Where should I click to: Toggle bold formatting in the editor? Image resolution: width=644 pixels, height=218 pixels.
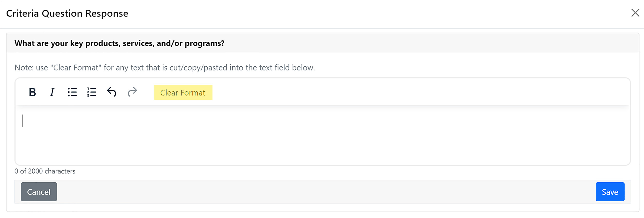32,92
